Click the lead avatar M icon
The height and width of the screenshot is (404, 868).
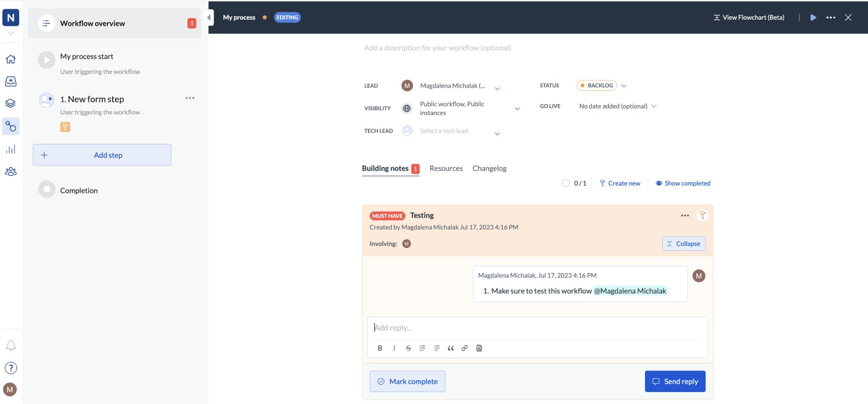click(407, 85)
